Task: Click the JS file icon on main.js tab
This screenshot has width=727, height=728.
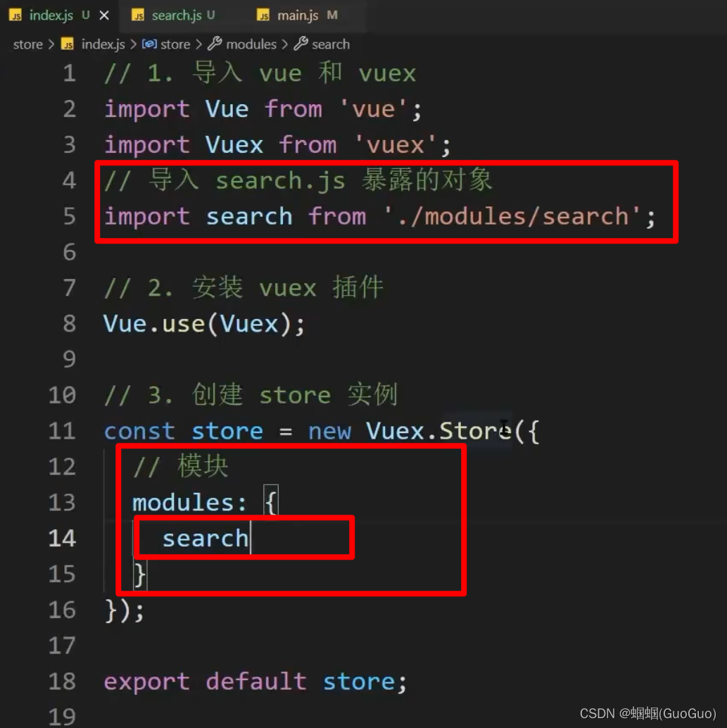Action: (263, 15)
